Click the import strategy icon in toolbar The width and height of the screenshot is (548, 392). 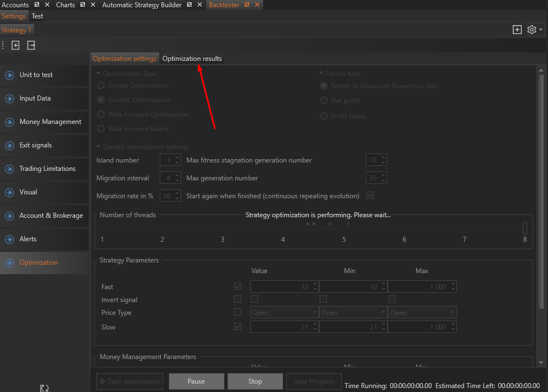pos(16,45)
